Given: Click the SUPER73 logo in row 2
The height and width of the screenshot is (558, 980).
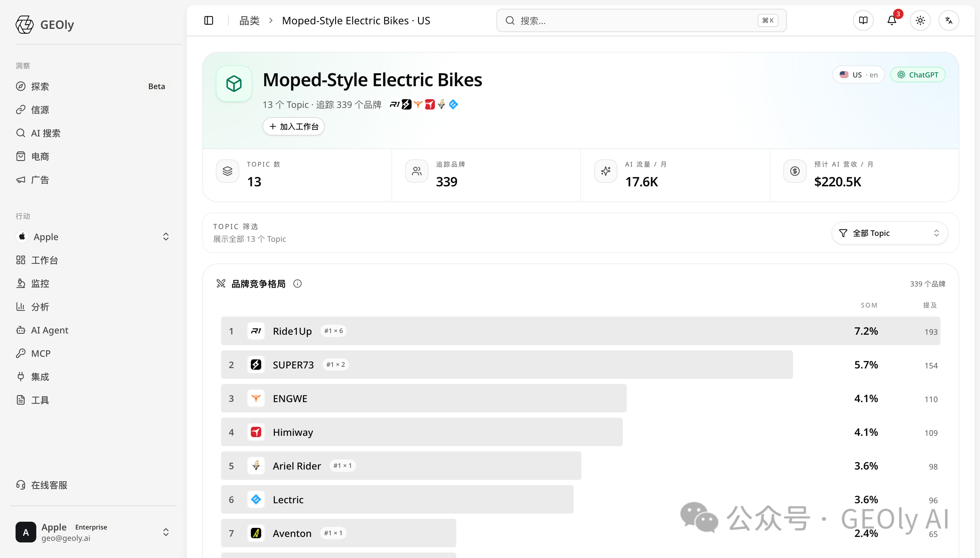Looking at the screenshot, I should point(256,365).
